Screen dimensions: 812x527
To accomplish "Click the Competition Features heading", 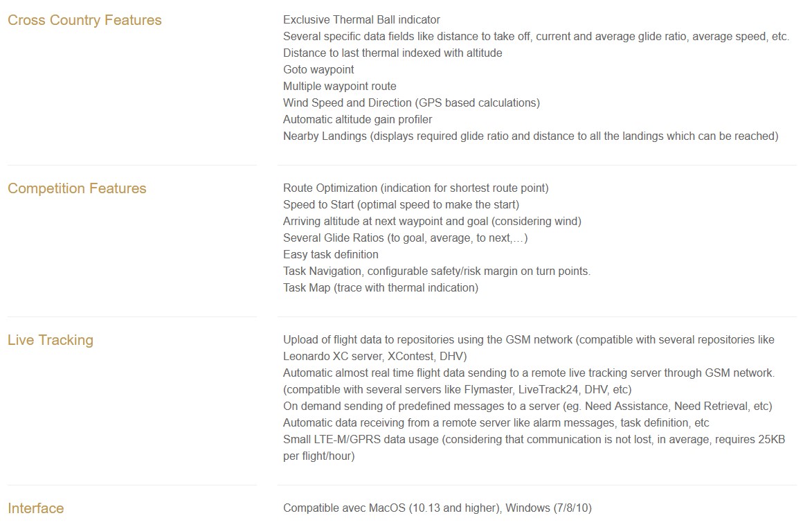I will point(77,188).
